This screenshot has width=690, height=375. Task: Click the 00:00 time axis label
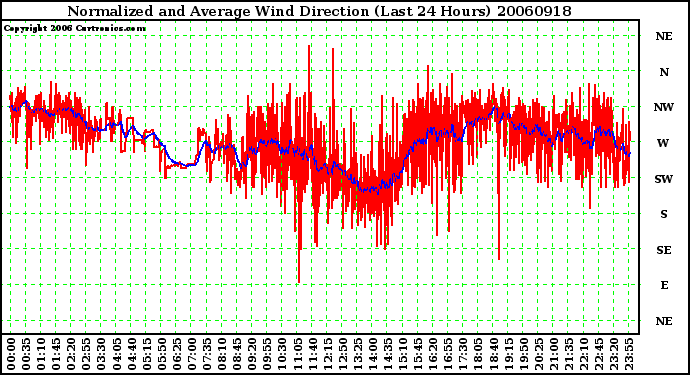[11, 354]
